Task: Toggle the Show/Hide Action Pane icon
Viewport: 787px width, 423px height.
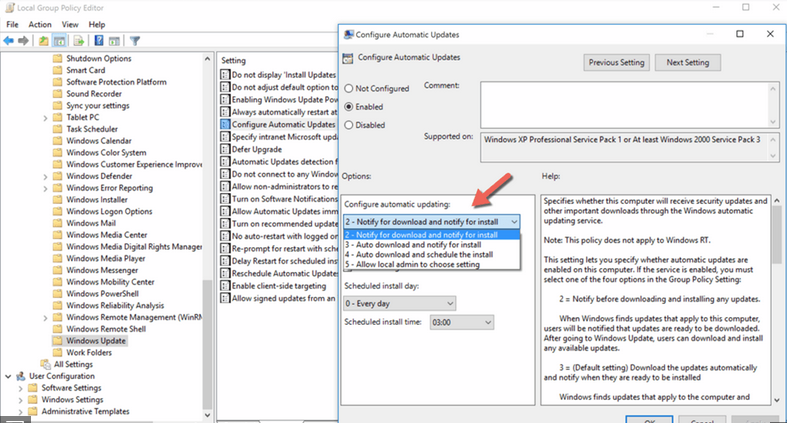Action: [x=114, y=41]
